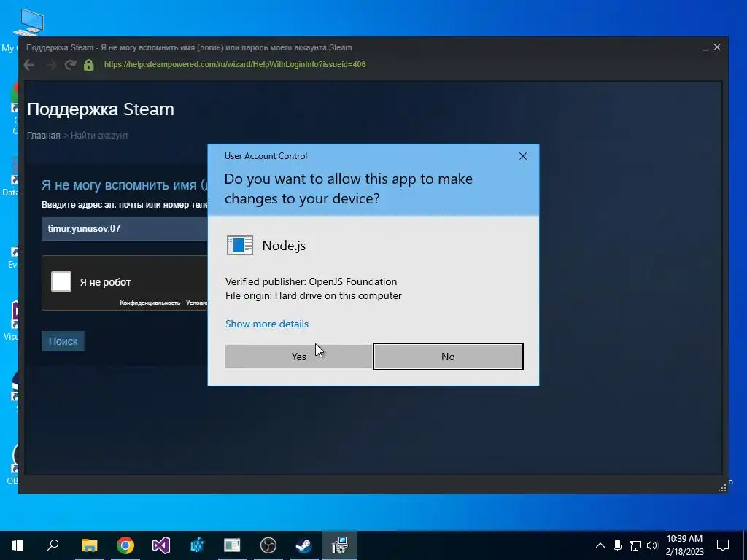747x560 pixels.
Task: Click the My Computer desktop icon
Action: pos(28,23)
